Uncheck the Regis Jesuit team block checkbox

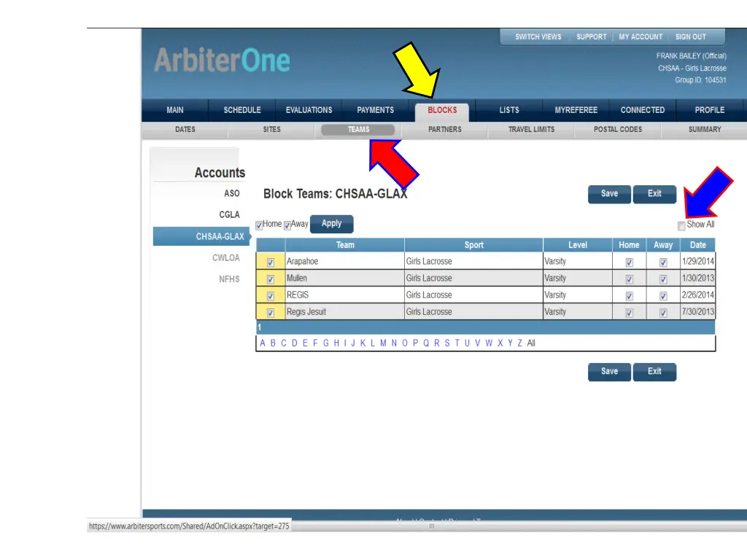(271, 313)
